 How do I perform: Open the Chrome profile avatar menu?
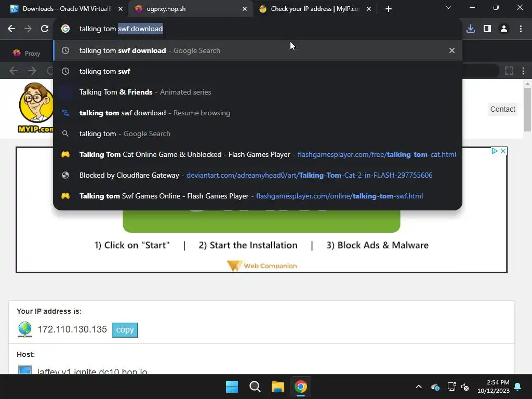(504, 29)
